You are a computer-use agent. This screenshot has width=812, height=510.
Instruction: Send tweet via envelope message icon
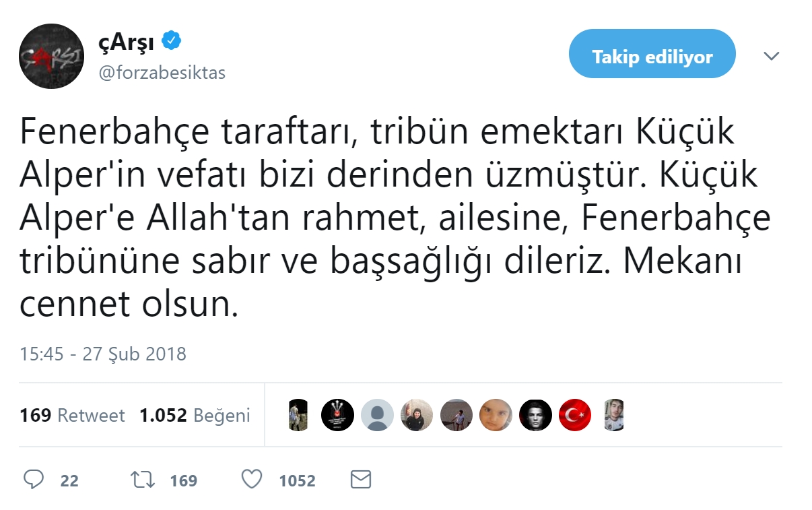tap(361, 480)
